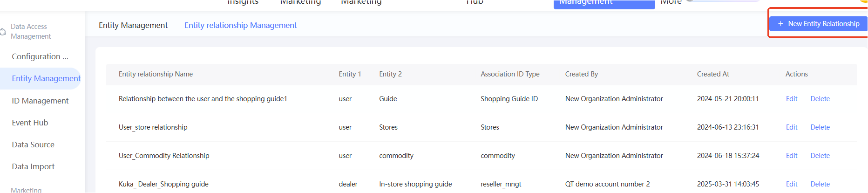Screen dimensions: 868x193
Task: Select Entity Management in the left sidebar
Action: 46,78
